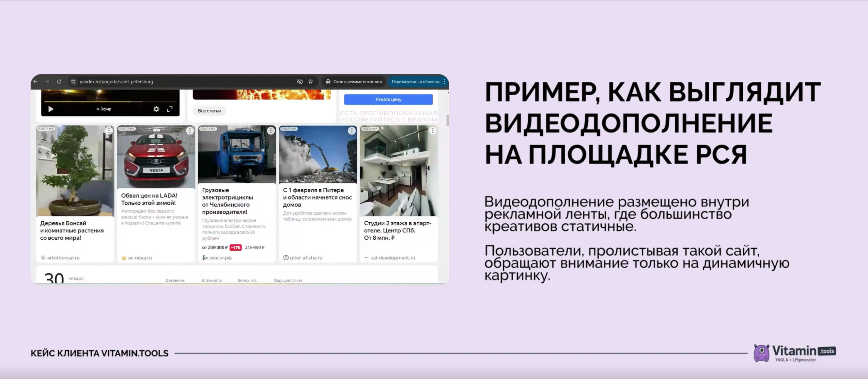This screenshot has width=868, height=379.
Task: Click Перезапустить и обновить button
Action: click(x=415, y=82)
